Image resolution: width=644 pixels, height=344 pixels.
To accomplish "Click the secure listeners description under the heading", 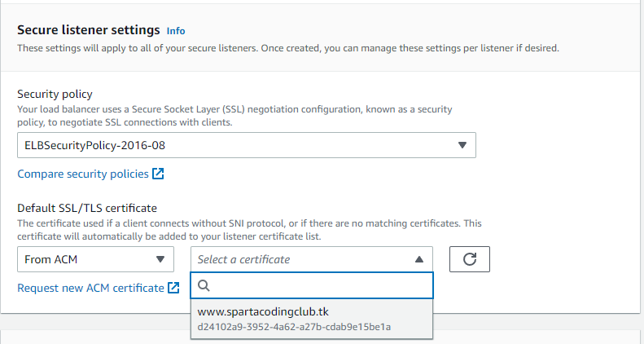I will (288, 48).
